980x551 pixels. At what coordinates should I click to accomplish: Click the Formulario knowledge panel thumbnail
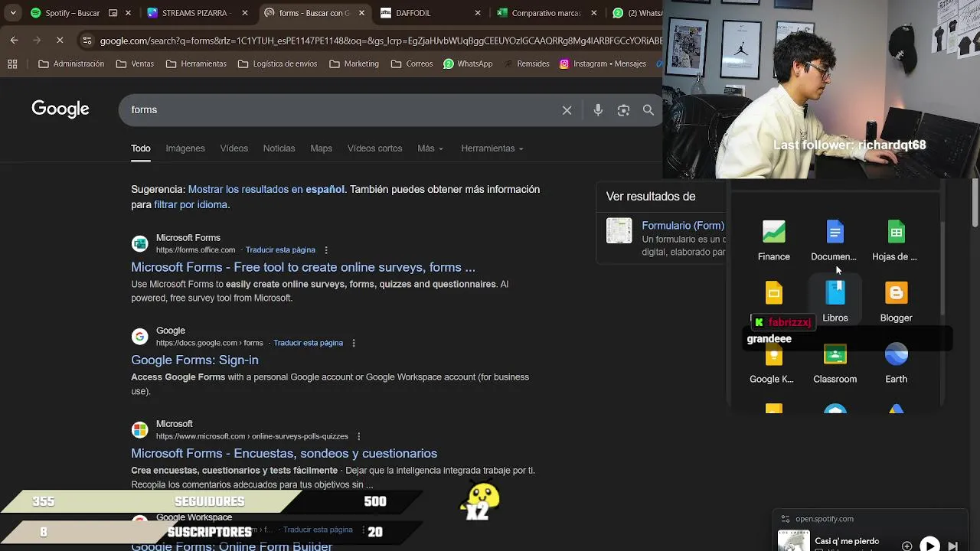pos(619,230)
